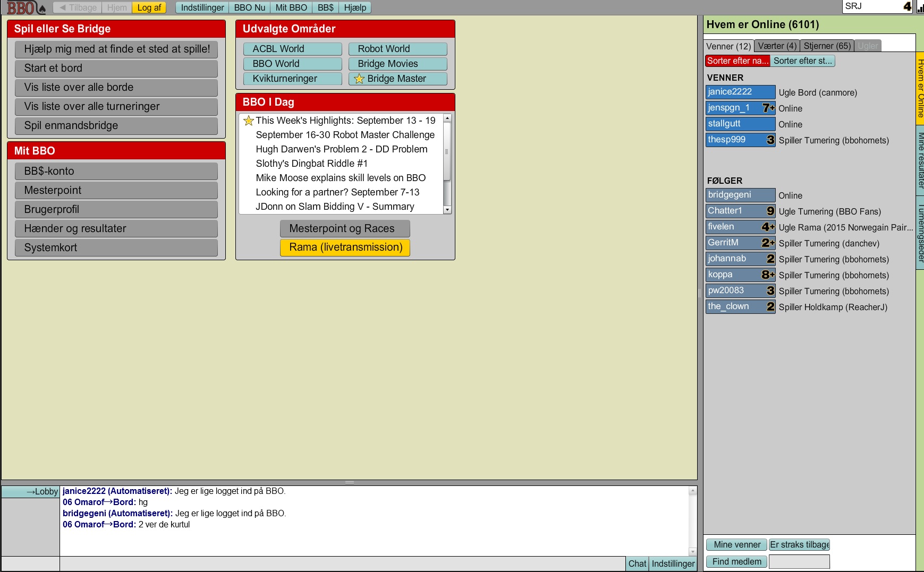Click Spil enmandsbridge
The height and width of the screenshot is (572, 924).
click(x=116, y=126)
